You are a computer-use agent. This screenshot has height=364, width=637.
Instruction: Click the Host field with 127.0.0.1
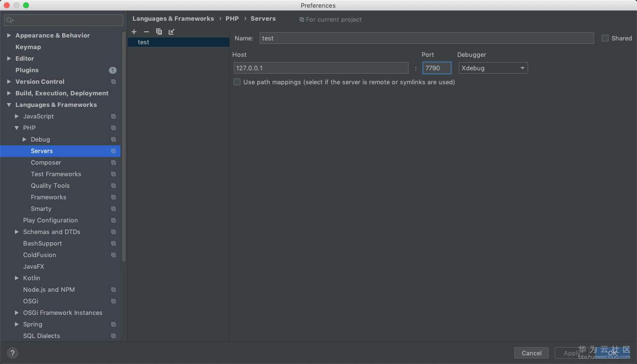pos(320,68)
